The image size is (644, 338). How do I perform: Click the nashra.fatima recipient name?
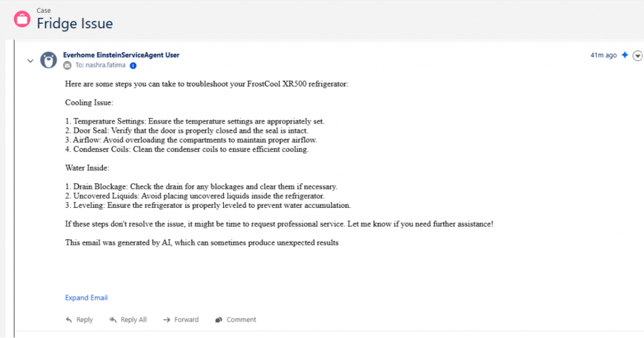(x=105, y=65)
